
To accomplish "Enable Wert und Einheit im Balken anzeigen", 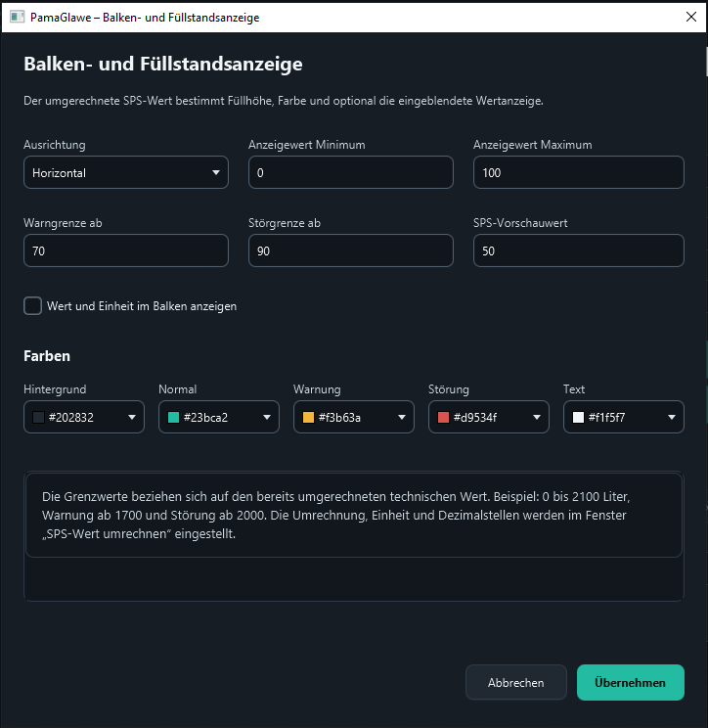I will (x=32, y=306).
